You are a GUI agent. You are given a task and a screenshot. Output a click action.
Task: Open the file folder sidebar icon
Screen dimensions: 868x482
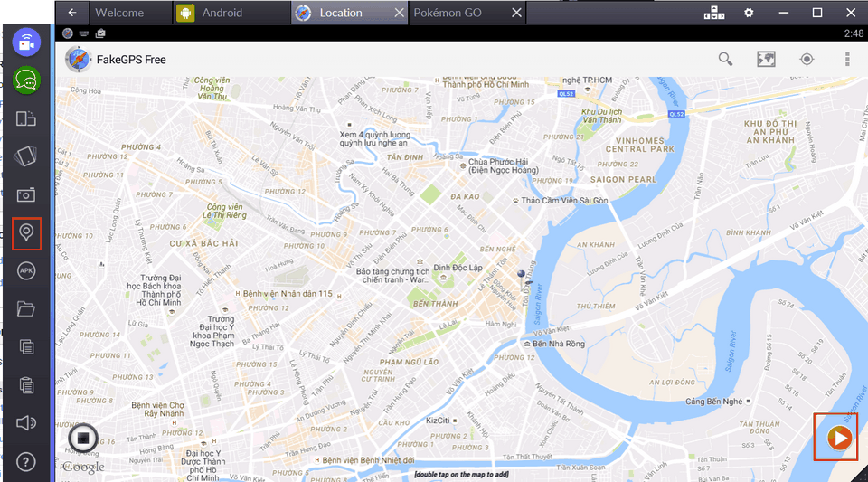point(26,308)
